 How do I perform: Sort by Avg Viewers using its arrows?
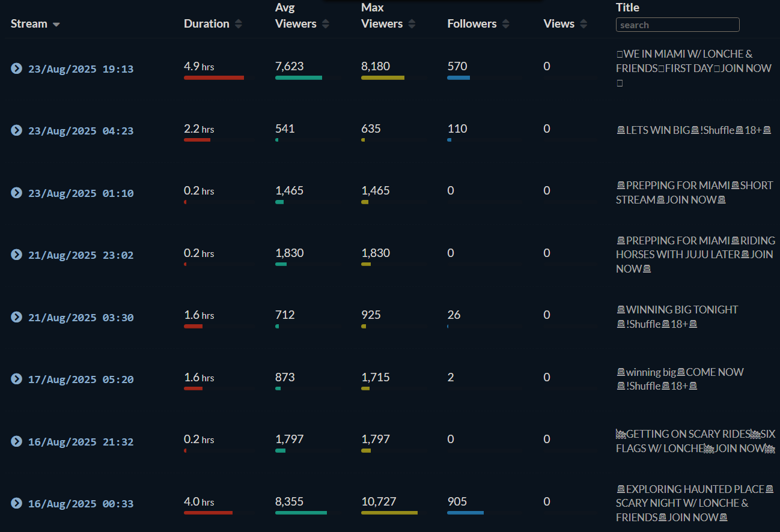point(326,24)
